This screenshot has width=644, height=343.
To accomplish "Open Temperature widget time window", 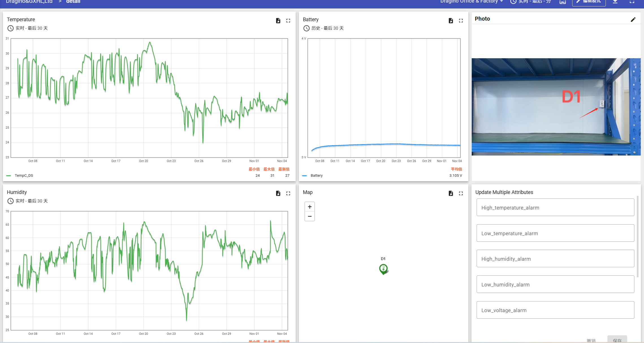I will point(28,28).
